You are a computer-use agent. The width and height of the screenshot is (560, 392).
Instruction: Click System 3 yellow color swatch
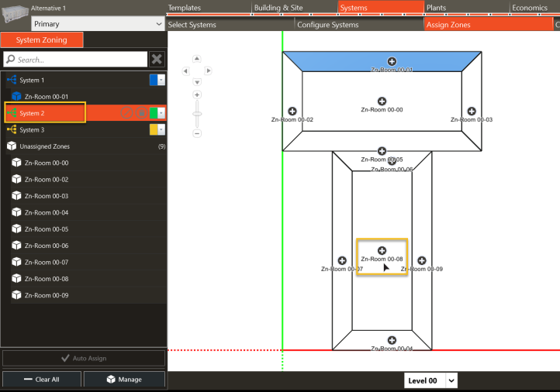[x=154, y=129]
